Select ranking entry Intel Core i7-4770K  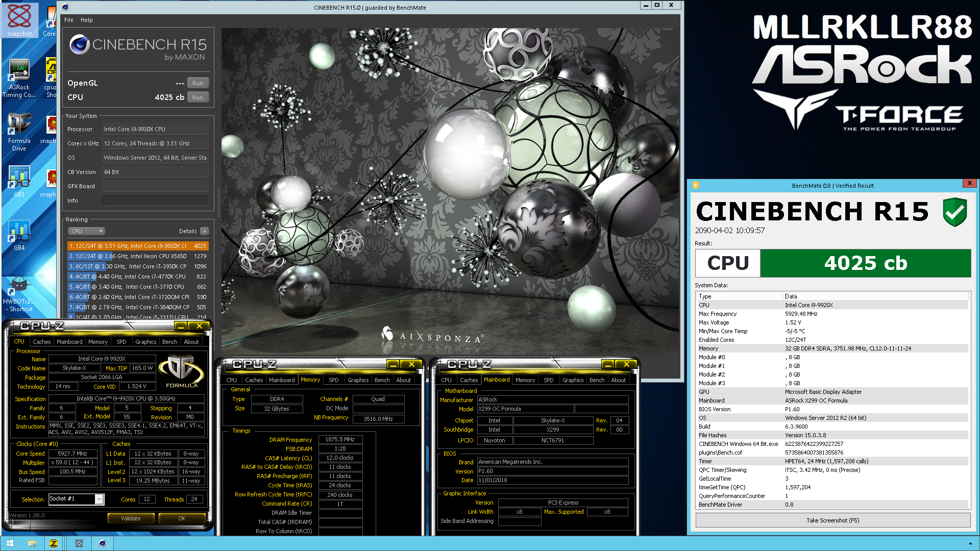(138, 277)
